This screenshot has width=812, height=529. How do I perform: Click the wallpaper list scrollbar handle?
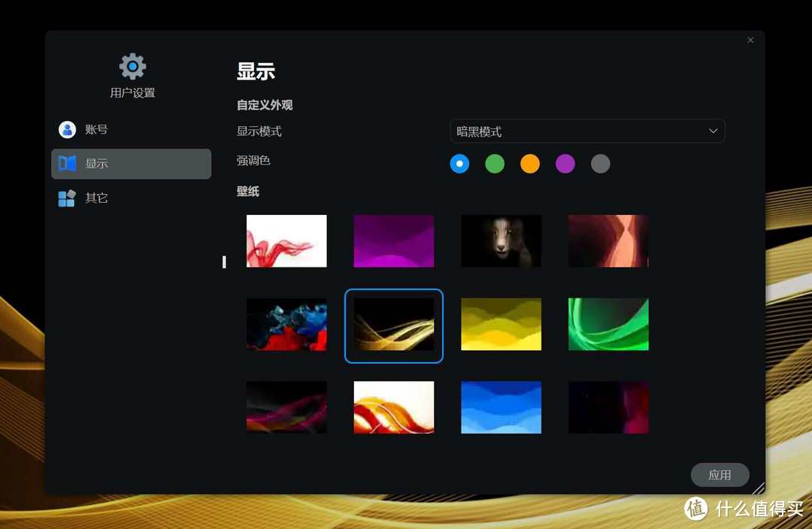tap(224, 262)
